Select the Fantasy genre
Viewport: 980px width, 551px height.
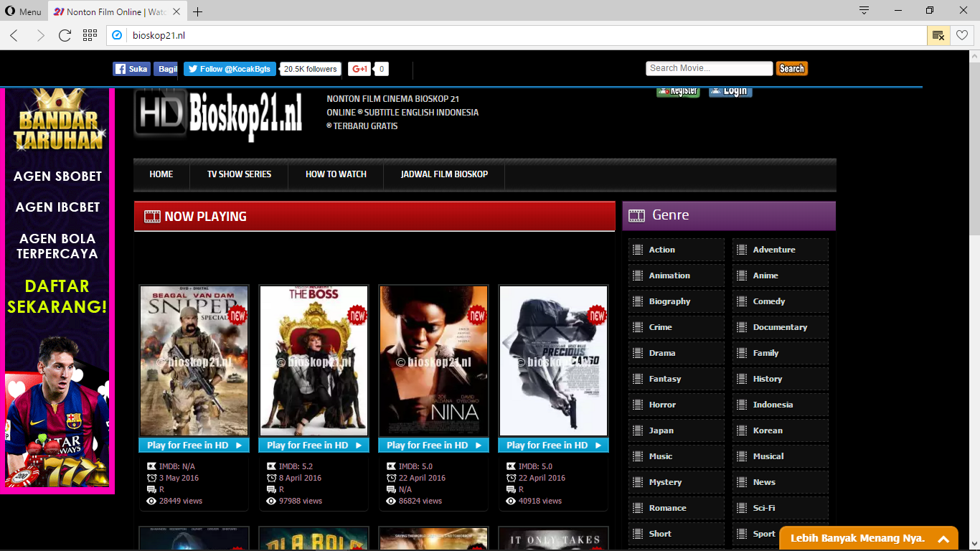(677, 379)
